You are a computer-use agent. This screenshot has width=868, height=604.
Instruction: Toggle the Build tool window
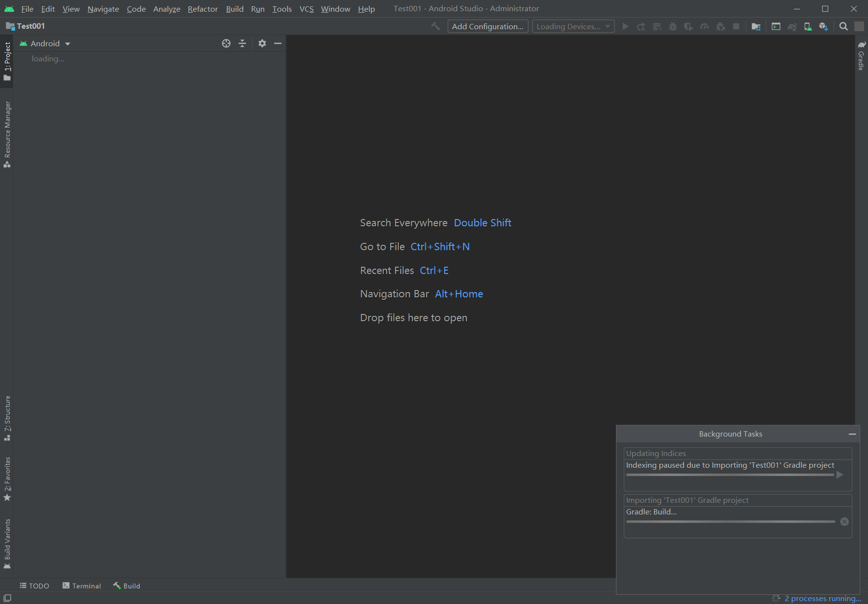tap(127, 586)
